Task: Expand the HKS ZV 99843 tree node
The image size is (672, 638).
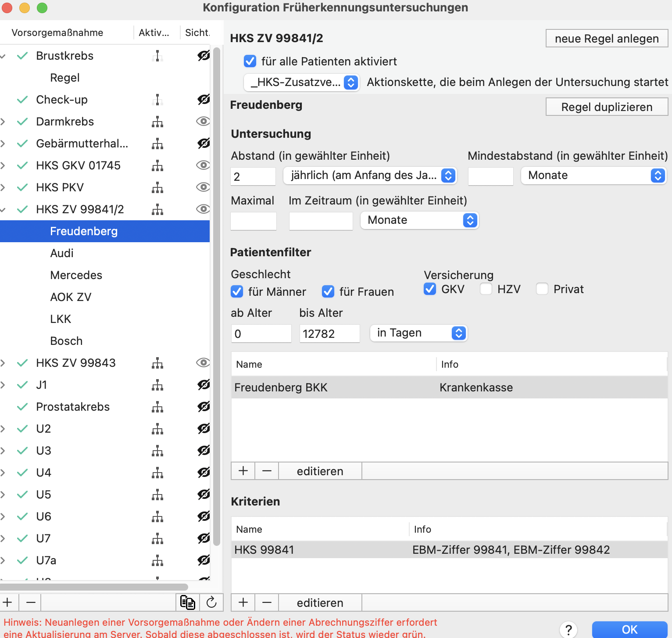Action: [x=3, y=363]
